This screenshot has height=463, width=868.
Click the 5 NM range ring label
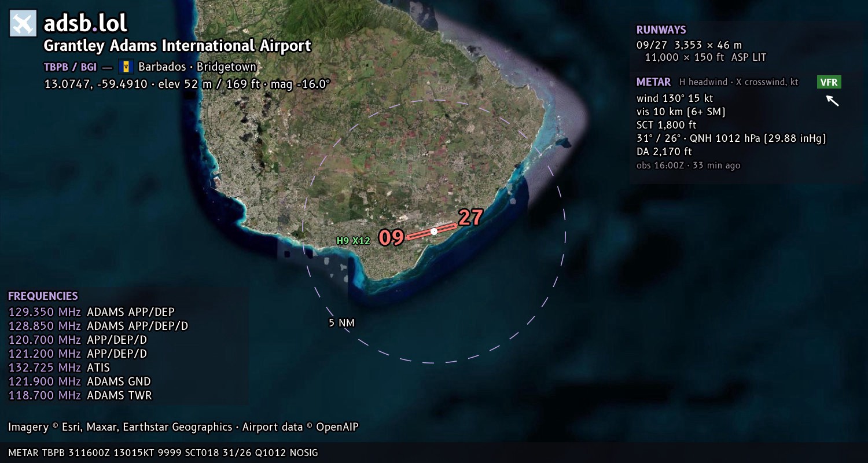[x=341, y=323]
